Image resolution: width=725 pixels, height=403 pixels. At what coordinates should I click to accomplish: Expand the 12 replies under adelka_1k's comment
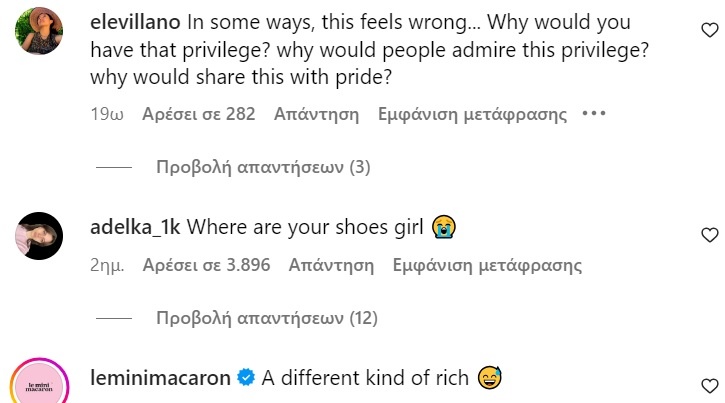coord(267,318)
